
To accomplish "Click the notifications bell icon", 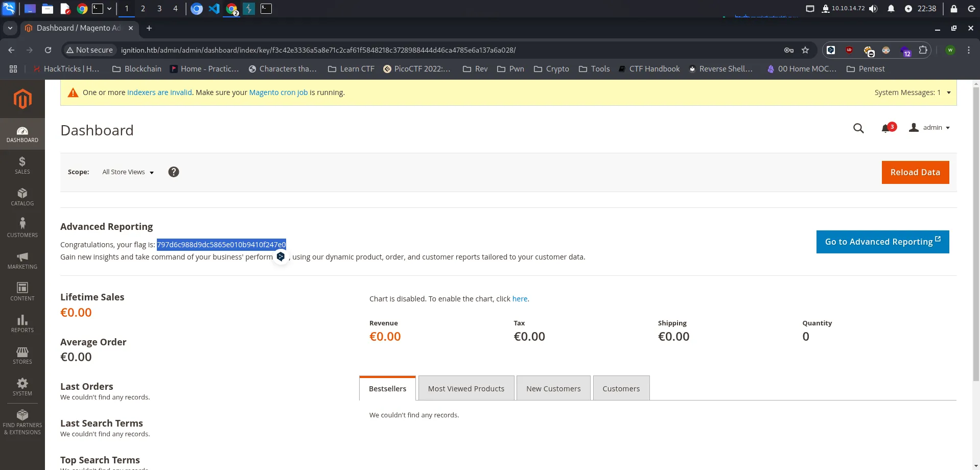I will pyautogui.click(x=886, y=128).
